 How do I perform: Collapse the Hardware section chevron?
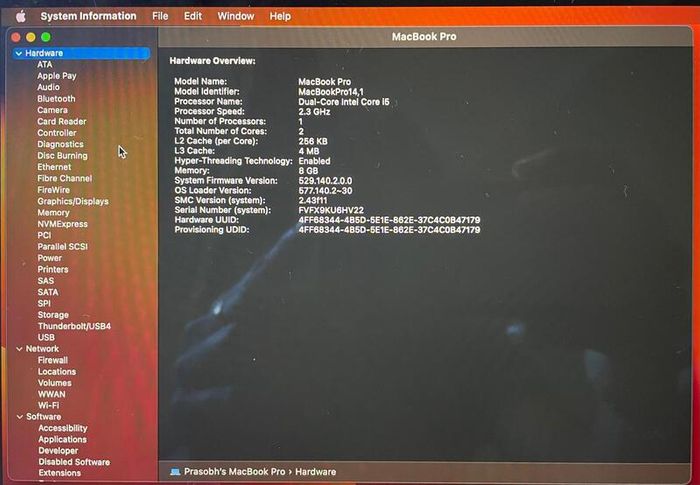[19, 53]
